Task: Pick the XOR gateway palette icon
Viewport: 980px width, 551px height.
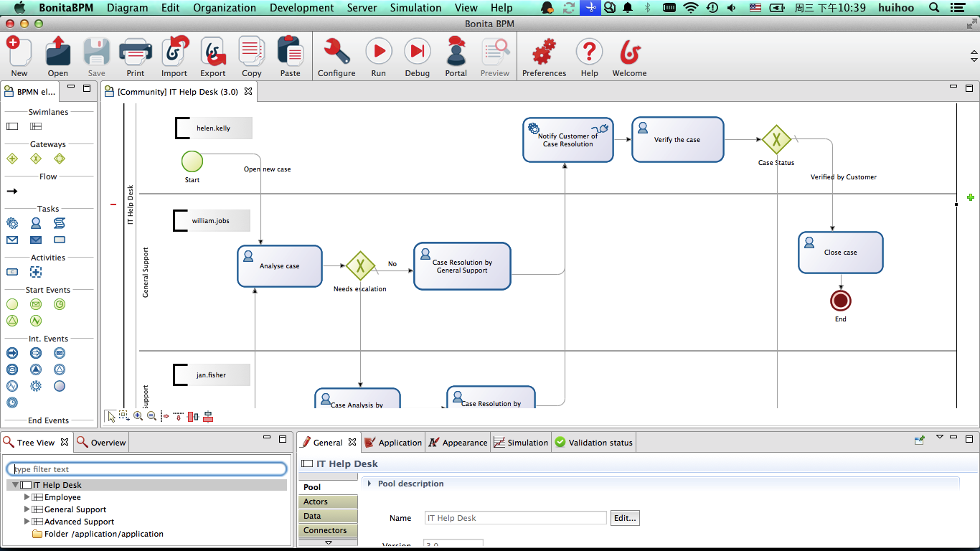Action: [x=36, y=159]
